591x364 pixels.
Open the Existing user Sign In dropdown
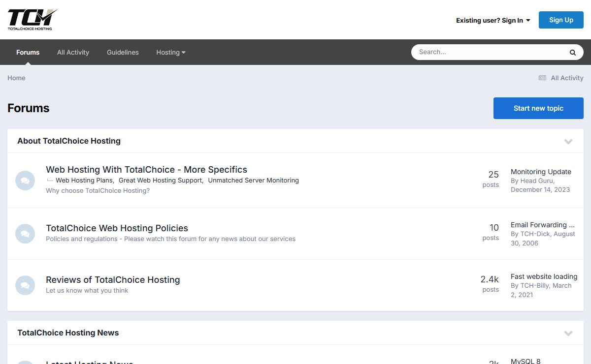[493, 20]
